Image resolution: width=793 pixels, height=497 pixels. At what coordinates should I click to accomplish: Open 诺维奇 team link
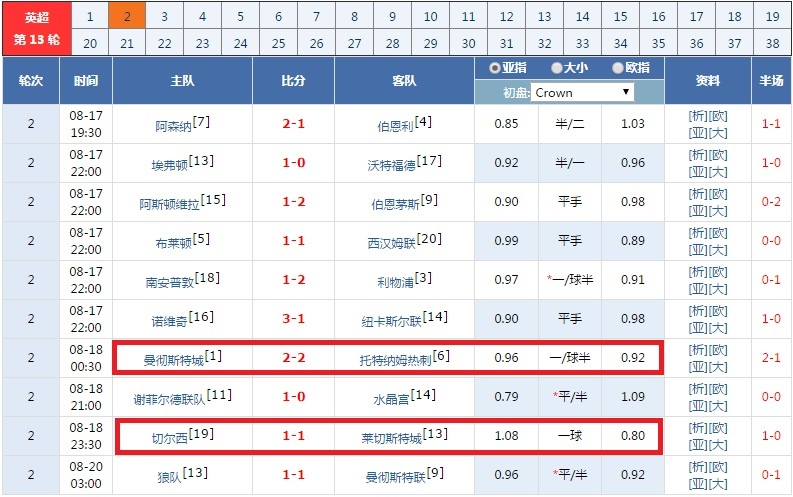tap(169, 321)
